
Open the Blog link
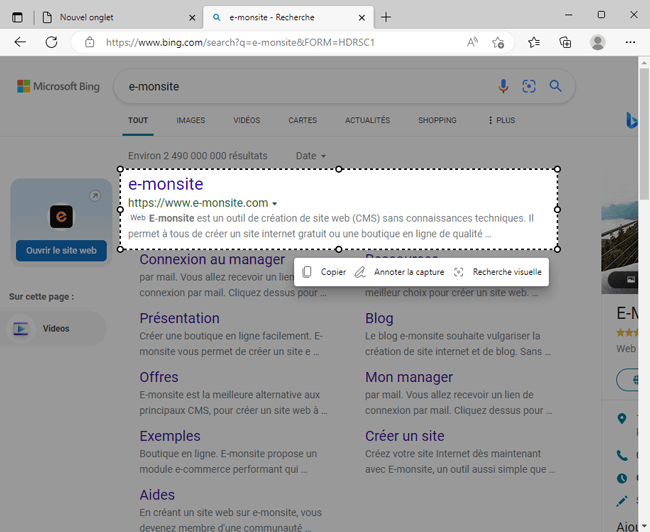(x=379, y=318)
